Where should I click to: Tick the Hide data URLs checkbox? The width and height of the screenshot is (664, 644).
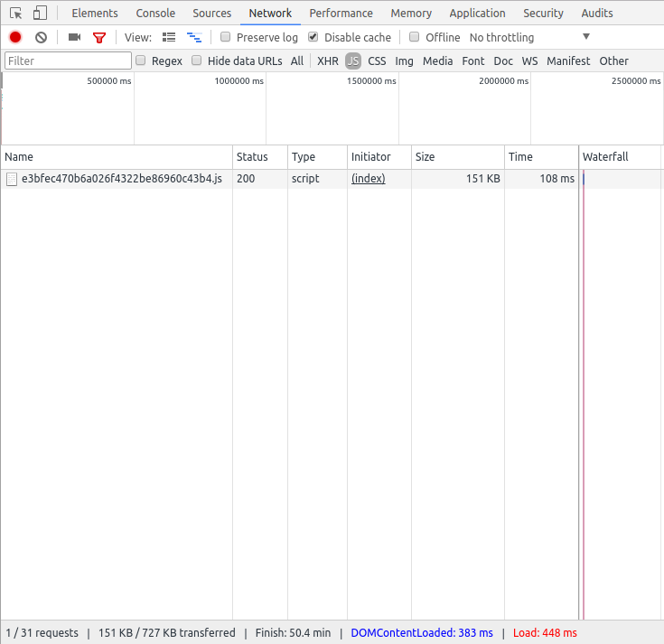pyautogui.click(x=197, y=61)
